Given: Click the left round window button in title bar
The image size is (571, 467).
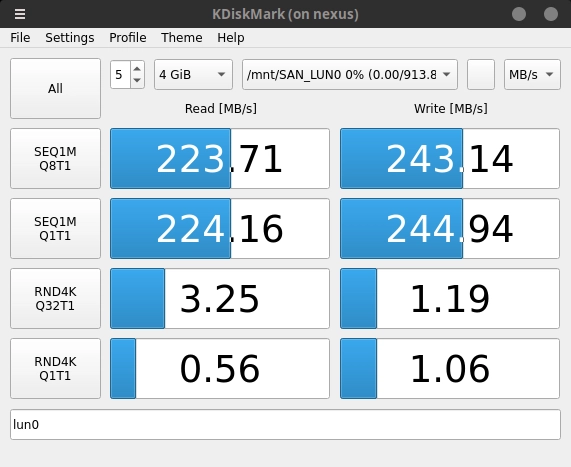Looking at the screenshot, I should pyautogui.click(x=519, y=14).
